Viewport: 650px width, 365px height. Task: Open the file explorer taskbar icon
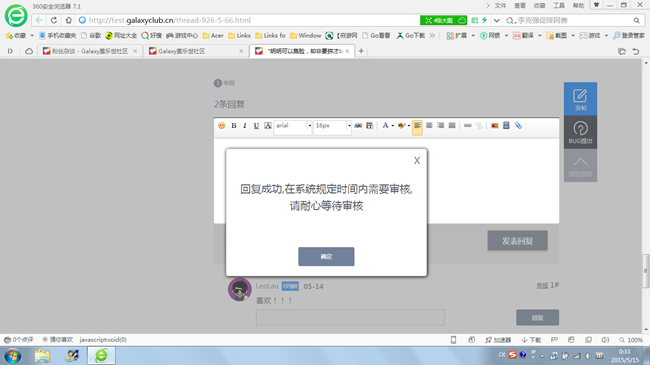tap(42, 356)
